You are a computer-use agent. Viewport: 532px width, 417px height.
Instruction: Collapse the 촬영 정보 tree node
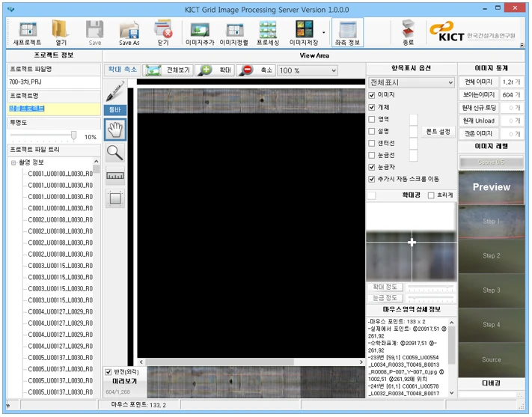pos(13,162)
